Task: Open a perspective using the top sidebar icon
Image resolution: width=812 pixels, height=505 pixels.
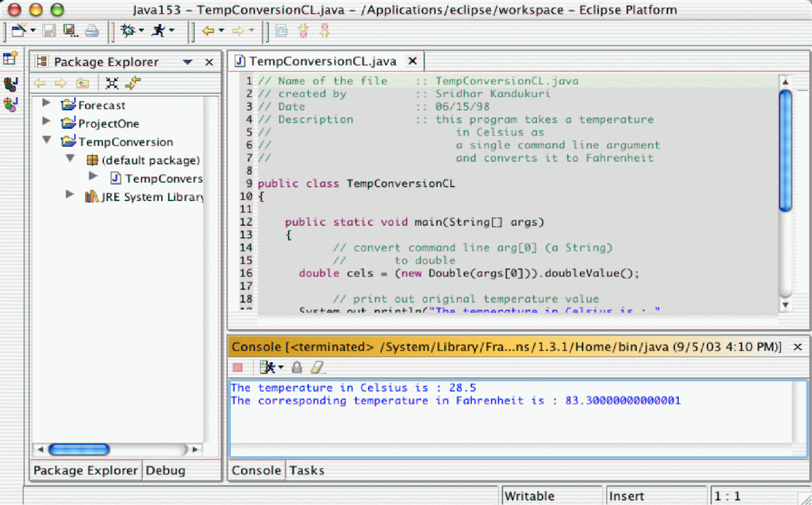Action: coord(10,59)
